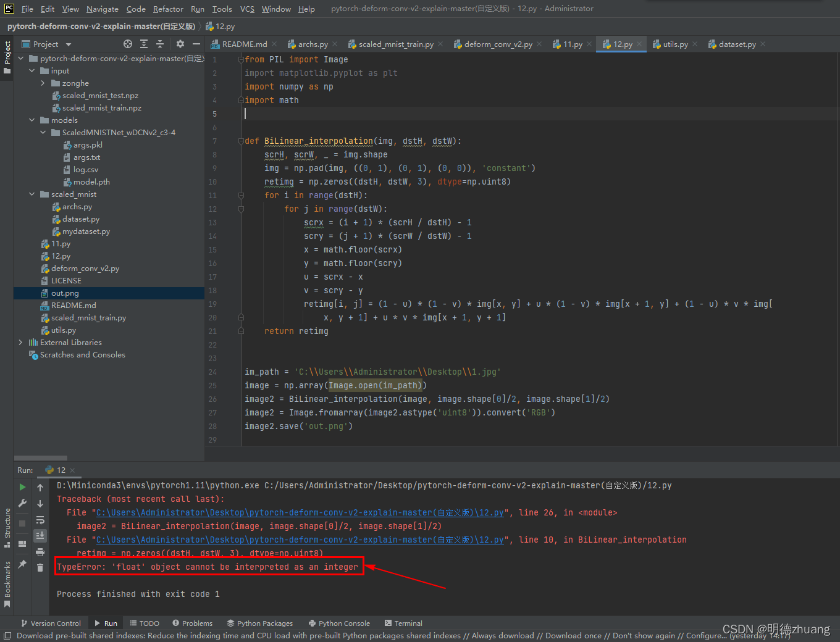Expand the zonghe folder
The image size is (840, 642).
pyautogui.click(x=43, y=83)
